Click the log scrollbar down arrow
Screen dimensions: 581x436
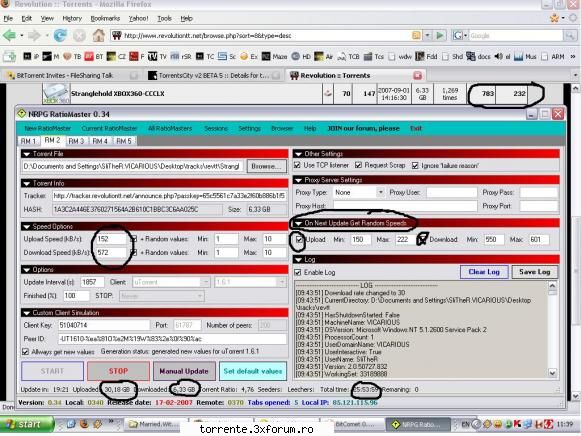(x=552, y=373)
